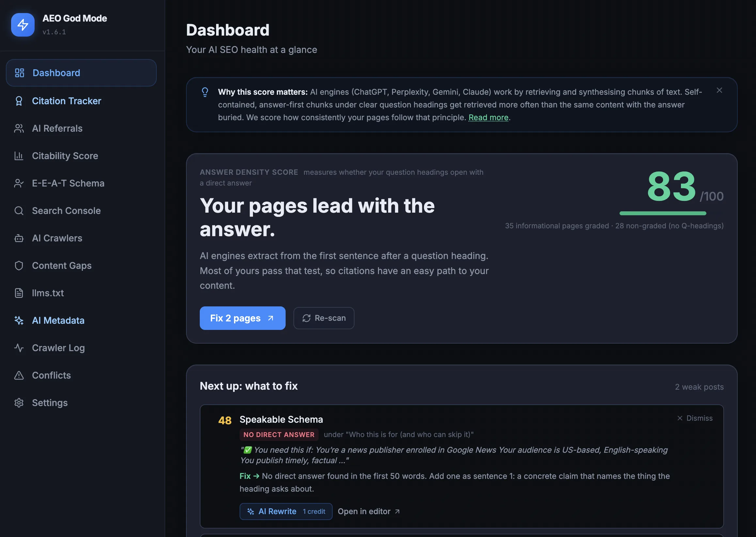Click the Speakable Schema post title
756x537 pixels.
click(x=281, y=420)
